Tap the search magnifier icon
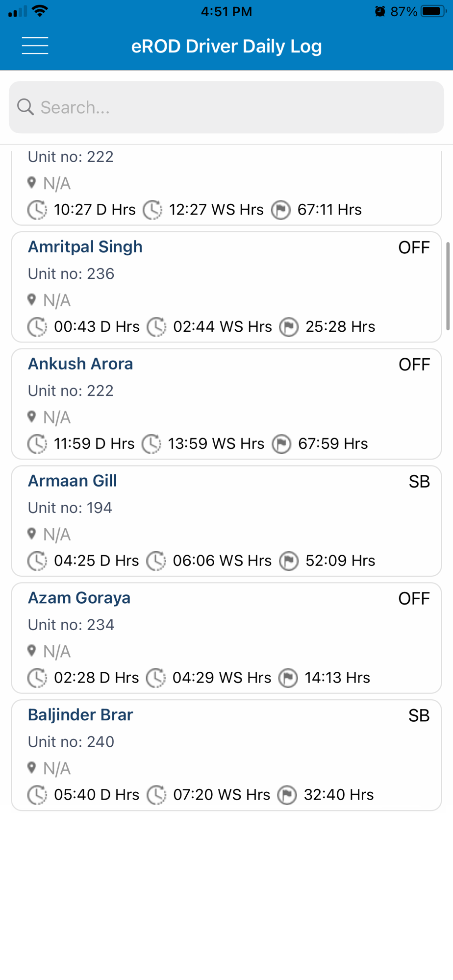This screenshot has height=980, width=453. [25, 107]
